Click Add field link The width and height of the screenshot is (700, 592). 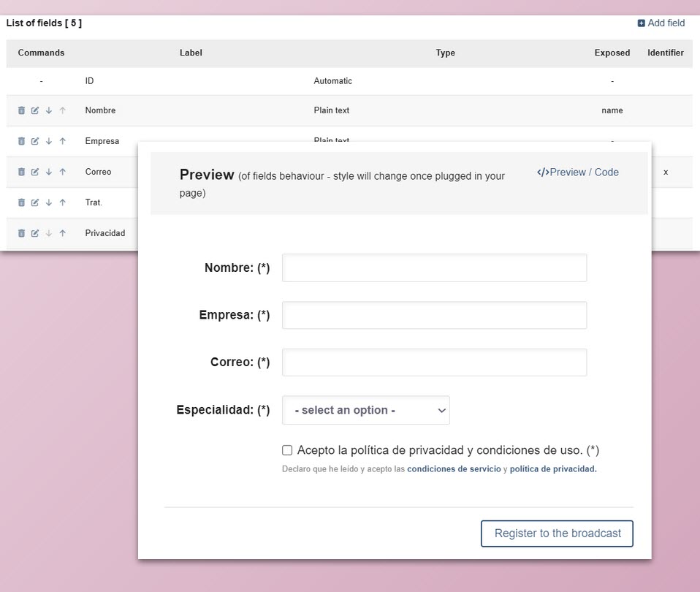[x=661, y=23]
